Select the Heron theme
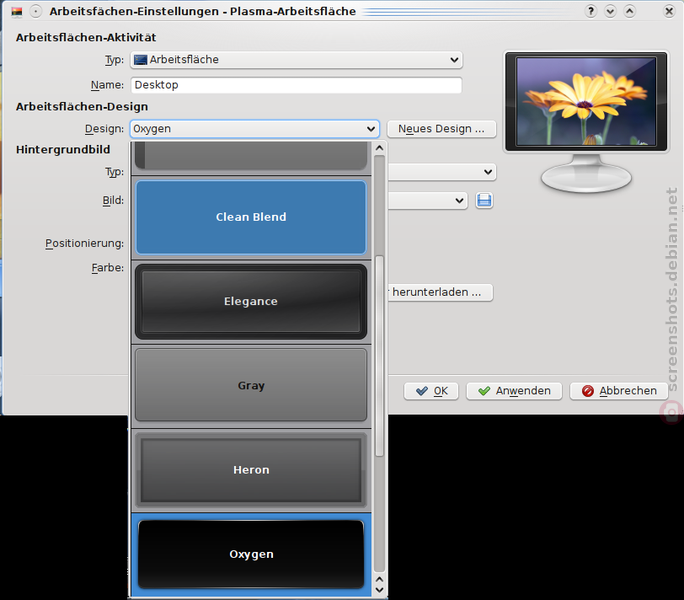684x600 pixels. (x=251, y=470)
